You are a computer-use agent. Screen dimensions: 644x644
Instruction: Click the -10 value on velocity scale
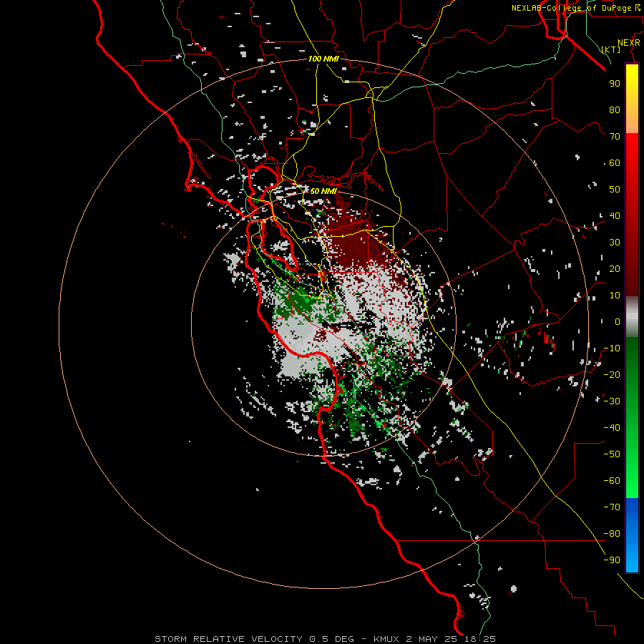tap(612, 348)
